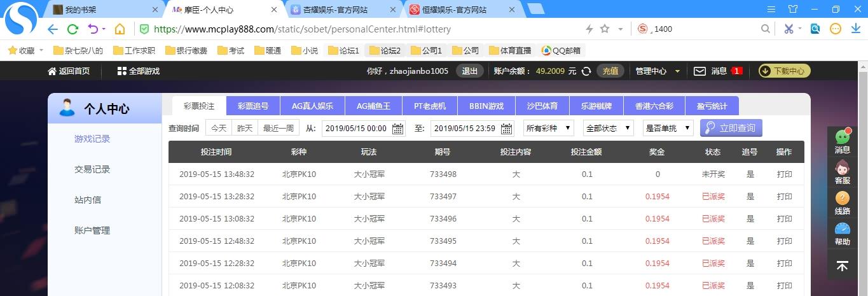Expand the 是否单挑 dropdown
This screenshot has height=296, width=868.
click(668, 128)
